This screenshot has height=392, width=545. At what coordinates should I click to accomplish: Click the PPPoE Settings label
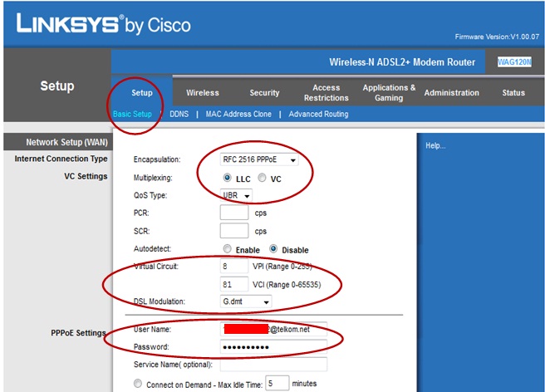78,333
